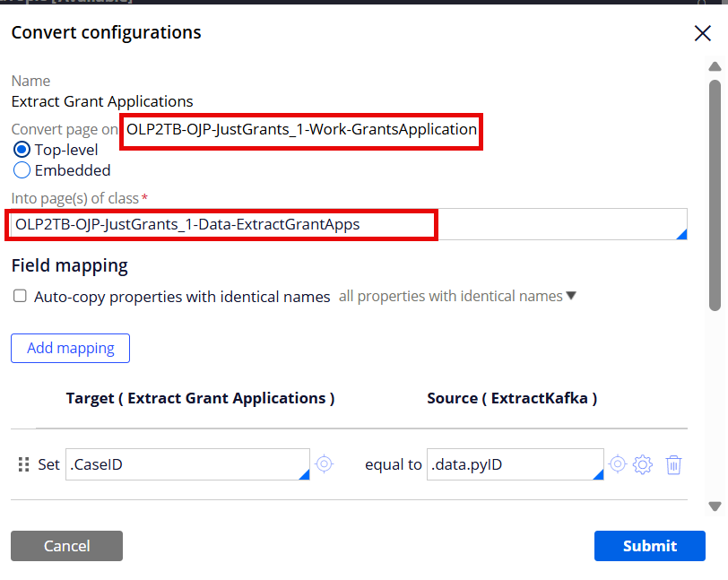728x580 pixels.
Task: Click the Into page(s) of class field
Action: 349,224
